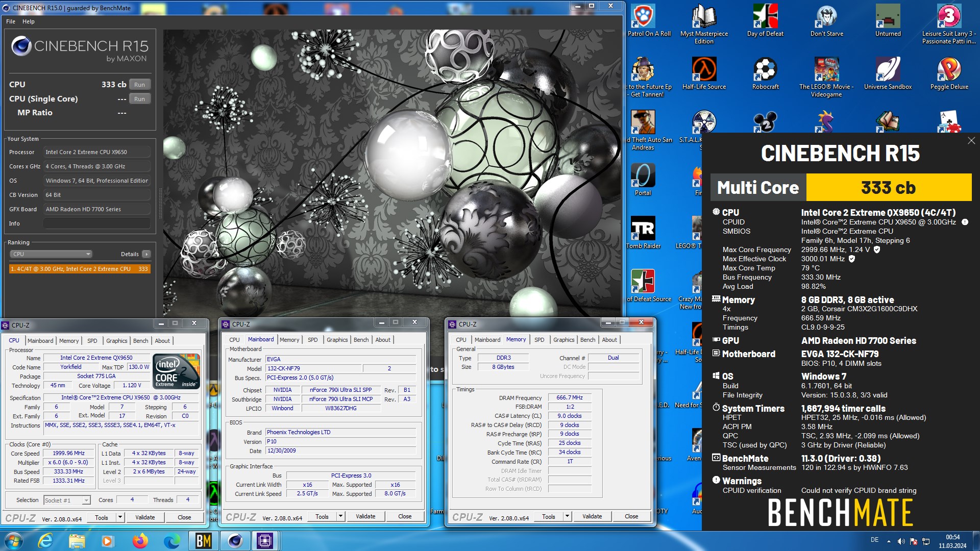Open the Day of Defeat Source shortcut
Screen dimensions: 980x551
pyautogui.click(x=647, y=286)
